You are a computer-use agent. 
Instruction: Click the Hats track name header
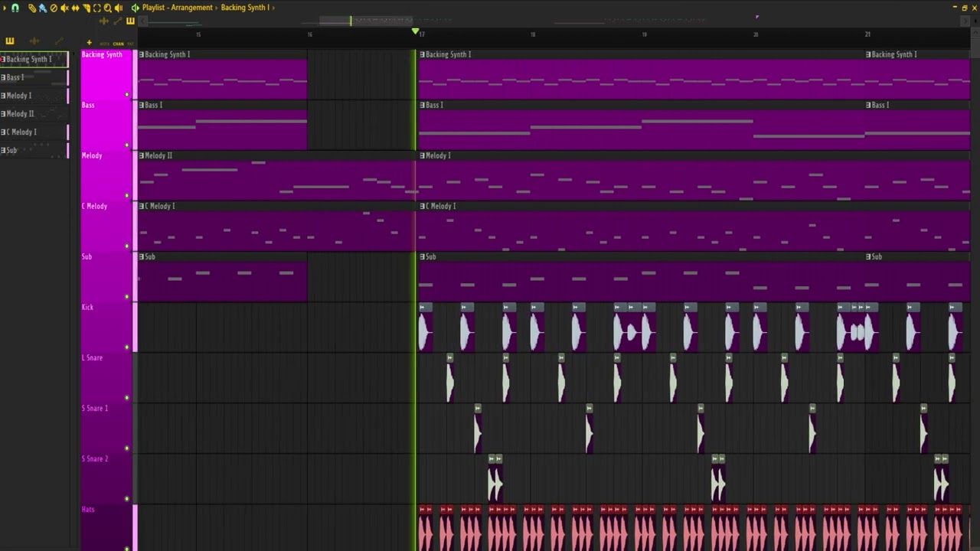[88, 510]
